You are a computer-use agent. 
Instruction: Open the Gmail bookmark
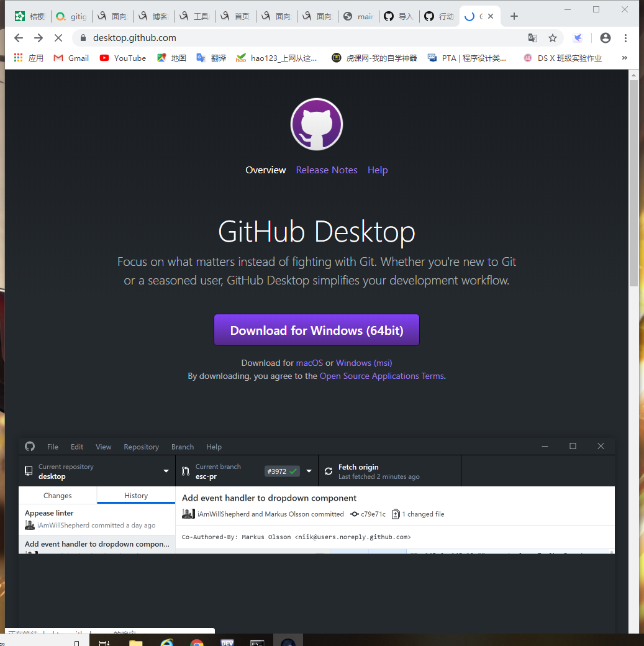tap(71, 58)
